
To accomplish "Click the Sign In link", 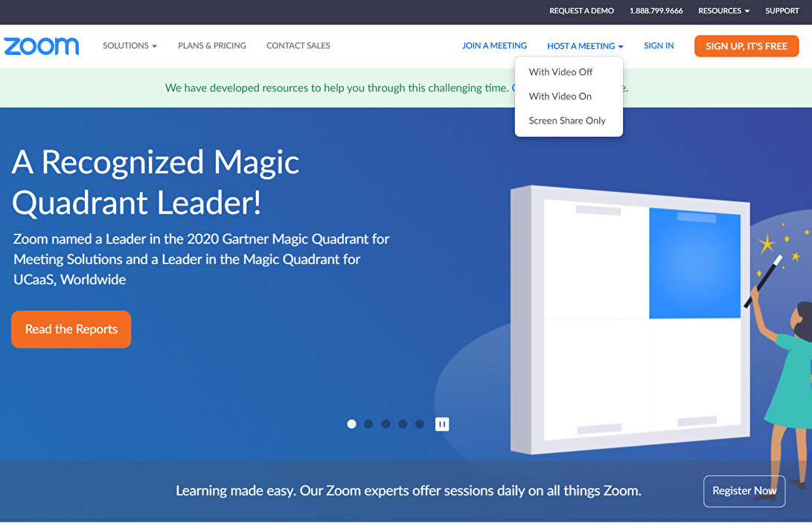I will click(659, 46).
